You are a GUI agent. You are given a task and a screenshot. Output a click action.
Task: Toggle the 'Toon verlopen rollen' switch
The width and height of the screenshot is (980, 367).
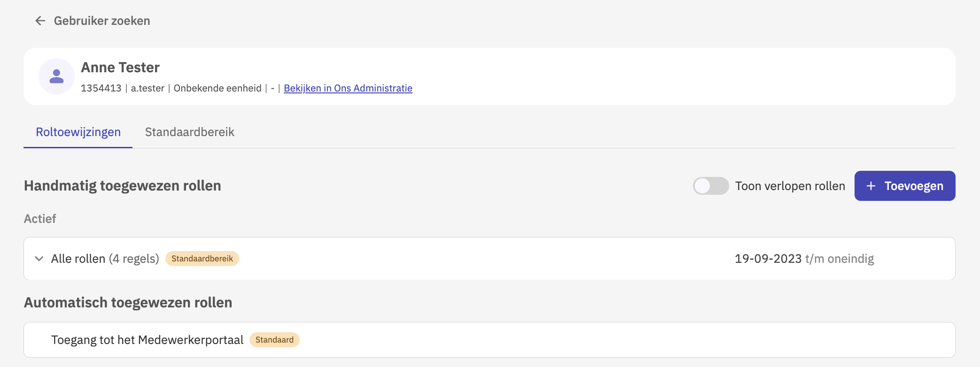pyautogui.click(x=710, y=186)
